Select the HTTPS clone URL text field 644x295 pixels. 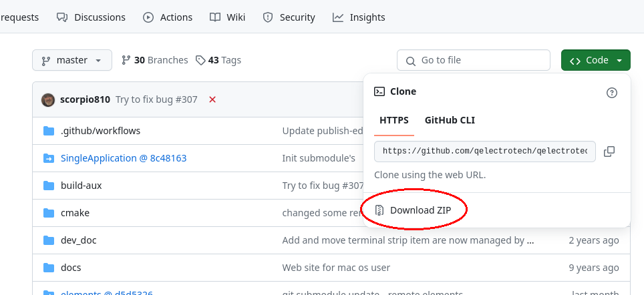[x=484, y=152]
